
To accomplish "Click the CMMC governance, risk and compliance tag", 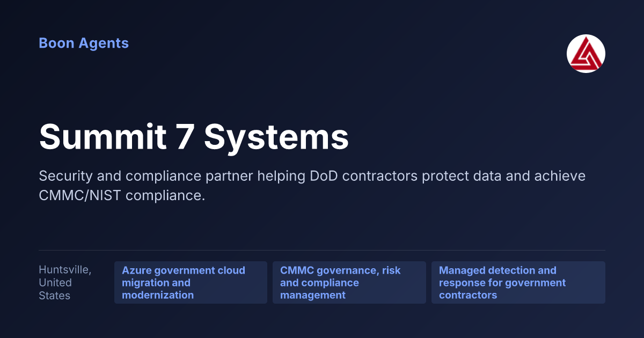I will click(349, 283).
